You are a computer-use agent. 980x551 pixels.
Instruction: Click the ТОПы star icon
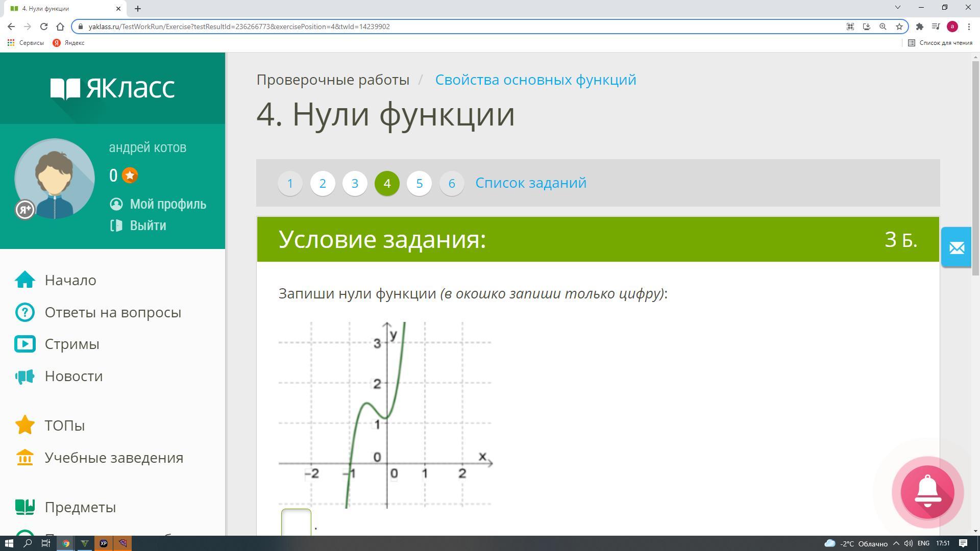(24, 425)
